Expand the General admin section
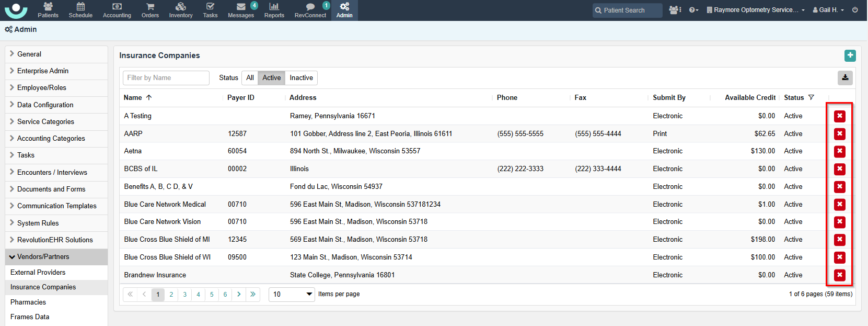This screenshot has width=868, height=326. (29, 54)
